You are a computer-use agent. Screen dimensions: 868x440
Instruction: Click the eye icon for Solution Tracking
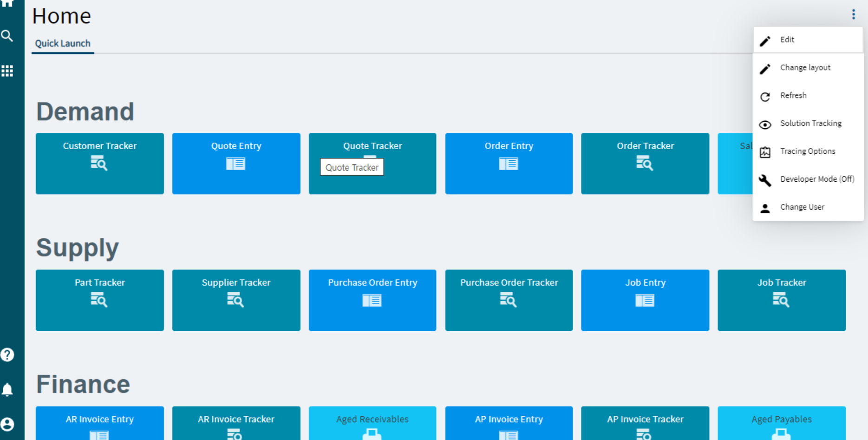(x=765, y=125)
